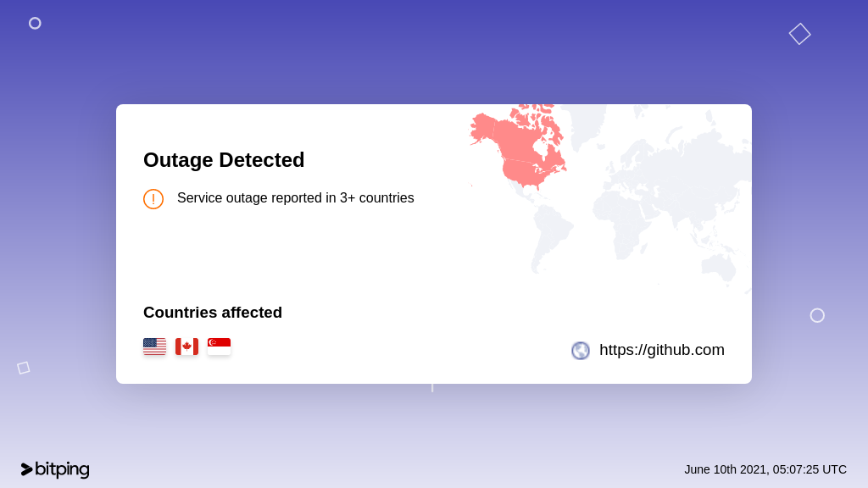This screenshot has height=488, width=868.
Task: Click the globe icon beside the URL
Action: click(580, 350)
